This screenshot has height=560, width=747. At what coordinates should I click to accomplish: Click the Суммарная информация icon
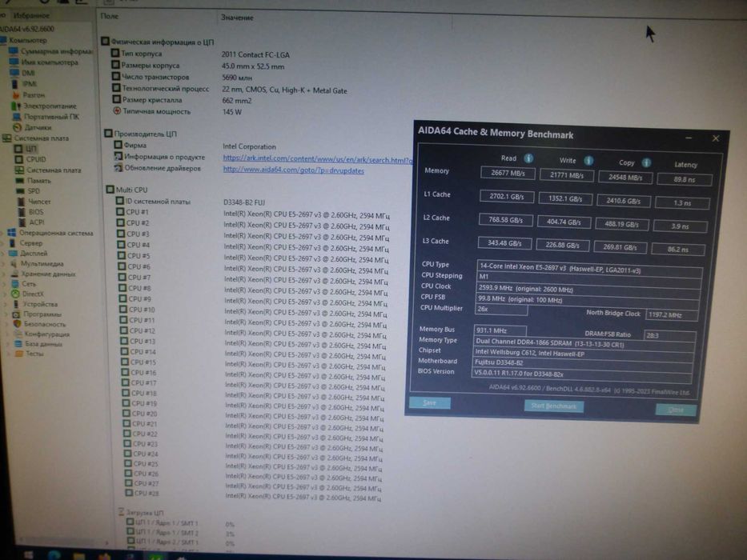pyautogui.click(x=14, y=51)
